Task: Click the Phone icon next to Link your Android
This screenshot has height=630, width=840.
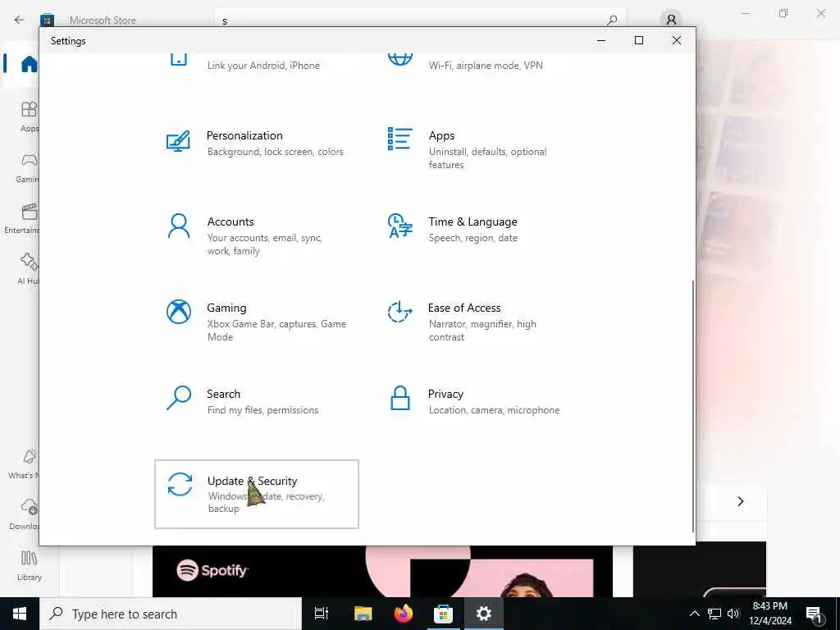Action: point(178,59)
